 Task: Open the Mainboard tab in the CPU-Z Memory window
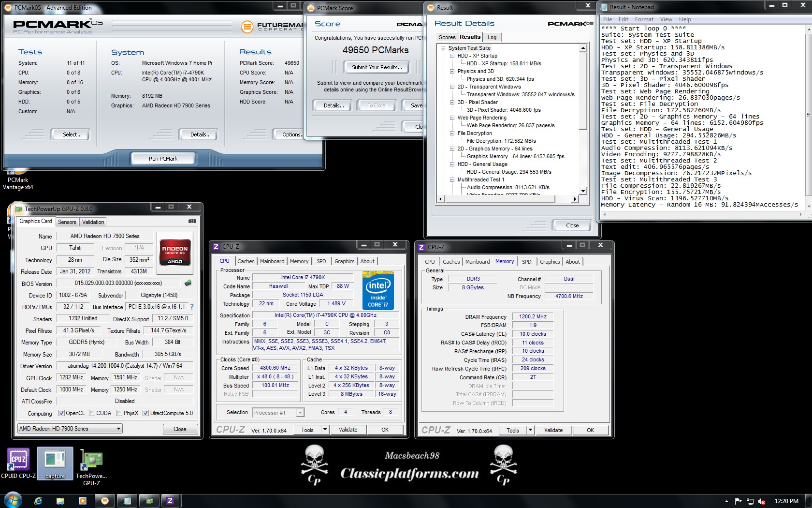coord(478,262)
